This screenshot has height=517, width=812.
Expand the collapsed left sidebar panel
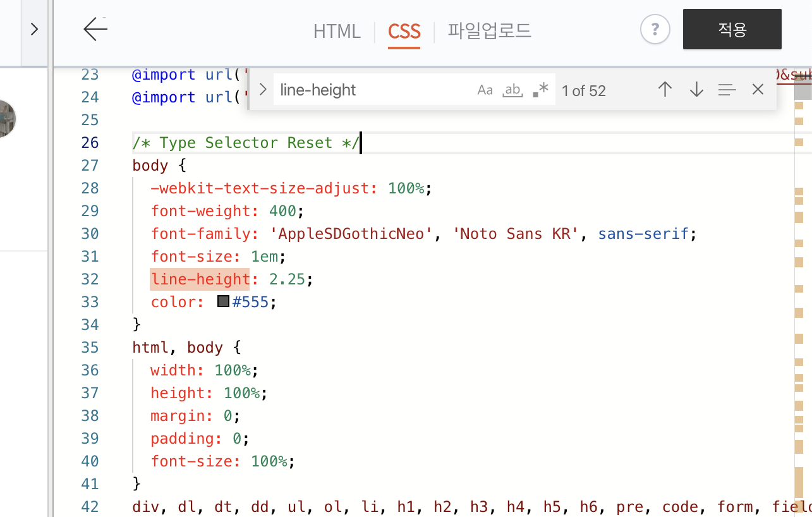pyautogui.click(x=34, y=28)
